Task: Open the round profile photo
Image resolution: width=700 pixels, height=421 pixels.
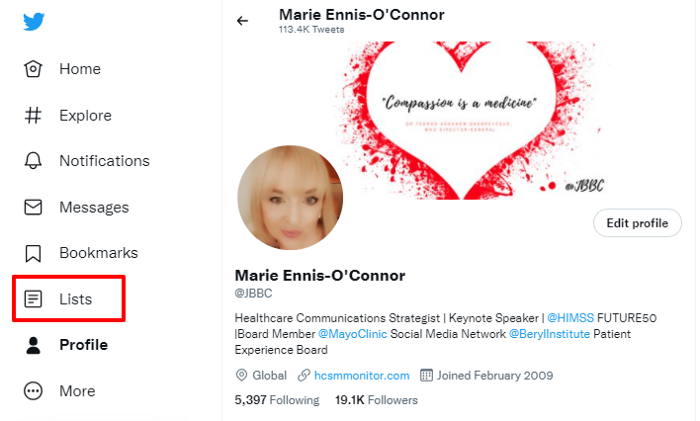Action: coord(290,197)
